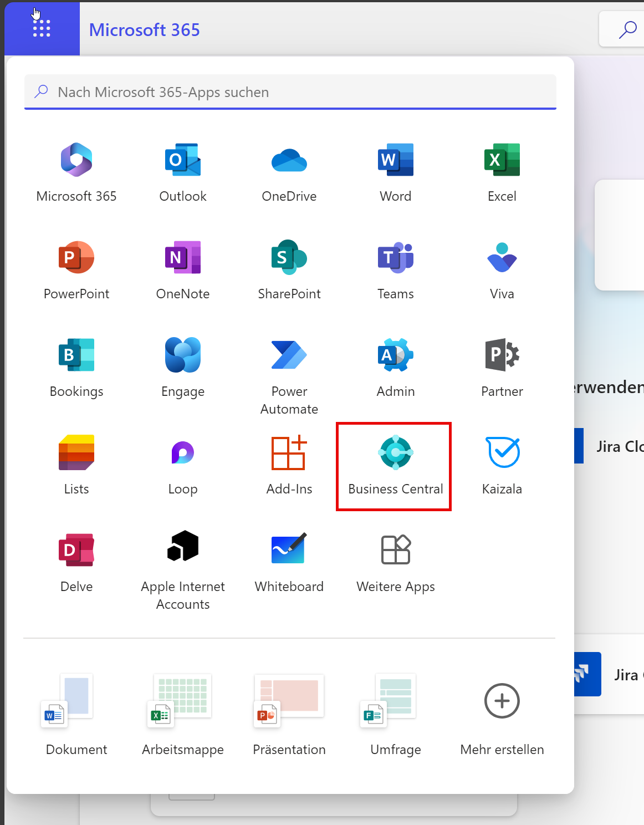Launch Microsoft Teams
Viewport: 644px width, 825px height.
coord(395,270)
